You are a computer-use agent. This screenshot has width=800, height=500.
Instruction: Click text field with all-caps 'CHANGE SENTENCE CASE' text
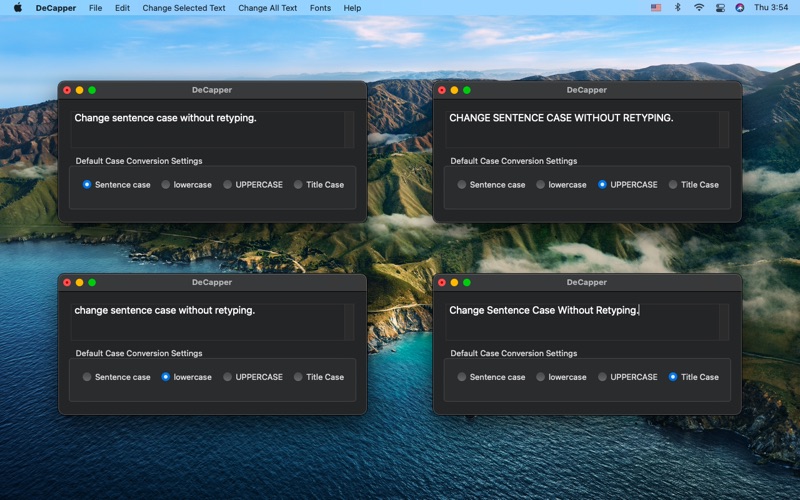[583, 130]
